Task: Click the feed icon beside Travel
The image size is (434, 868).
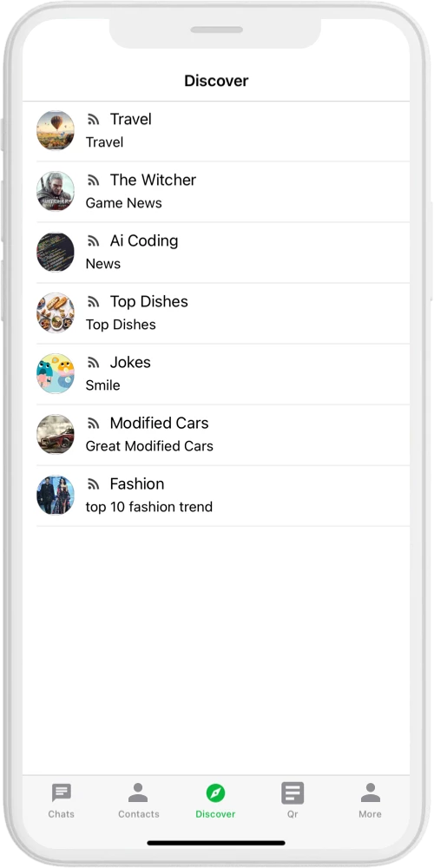Action: click(93, 120)
